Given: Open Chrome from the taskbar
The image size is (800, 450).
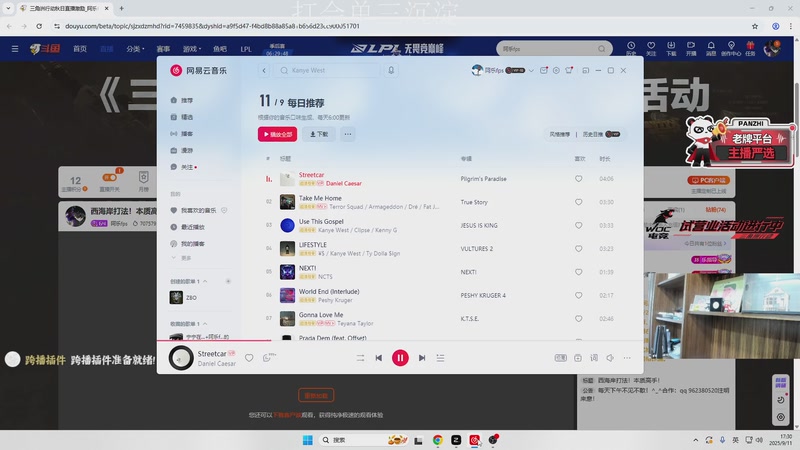Looking at the screenshot, I should pyautogui.click(x=438, y=440).
